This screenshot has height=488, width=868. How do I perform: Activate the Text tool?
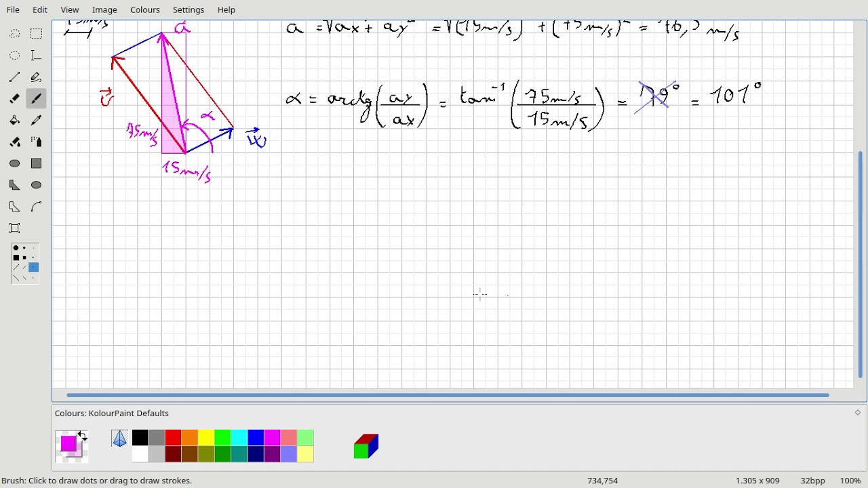[37, 56]
